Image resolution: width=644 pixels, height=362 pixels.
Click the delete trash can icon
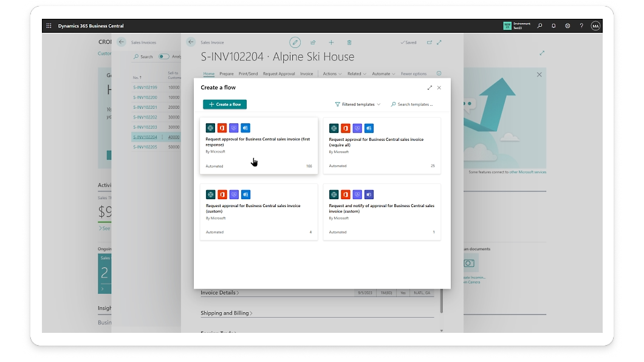point(349,43)
